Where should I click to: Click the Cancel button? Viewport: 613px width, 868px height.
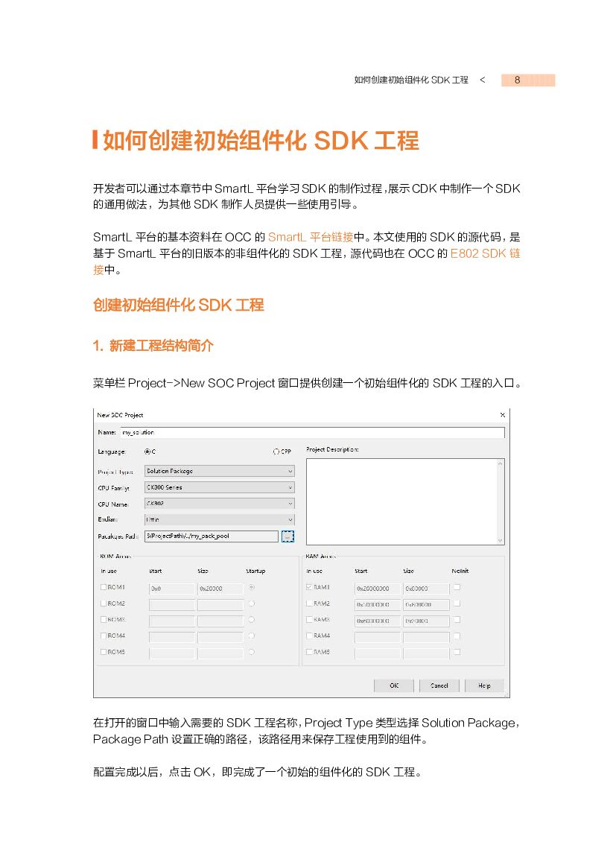pos(439,685)
